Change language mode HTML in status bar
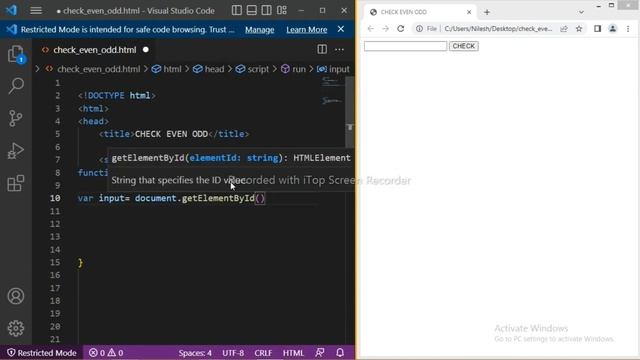Image resolution: width=640 pixels, height=360 pixels. (x=293, y=353)
